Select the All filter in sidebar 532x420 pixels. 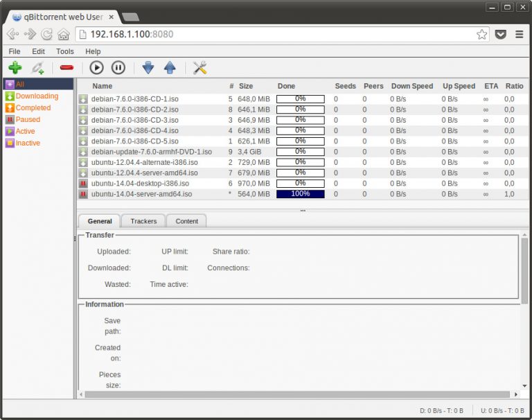(x=38, y=84)
